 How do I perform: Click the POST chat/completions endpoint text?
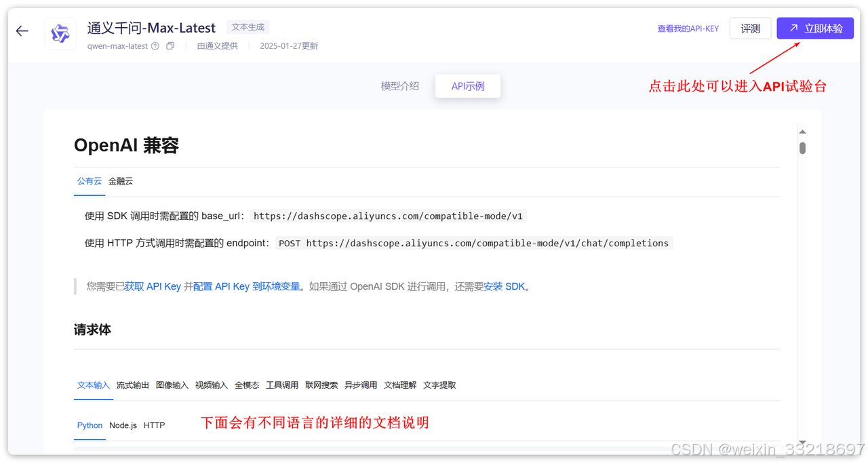point(474,244)
